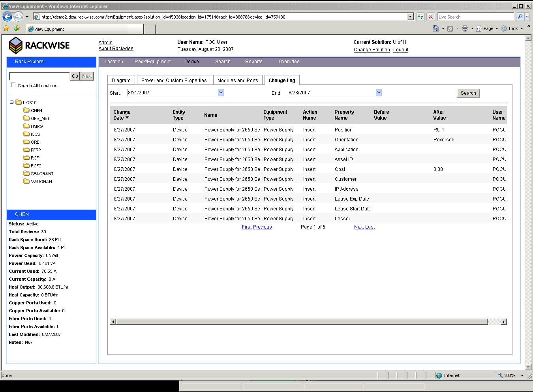The height and width of the screenshot is (392, 533).
Task: Open the SEAGRANT folder icon
Action: (x=26, y=174)
